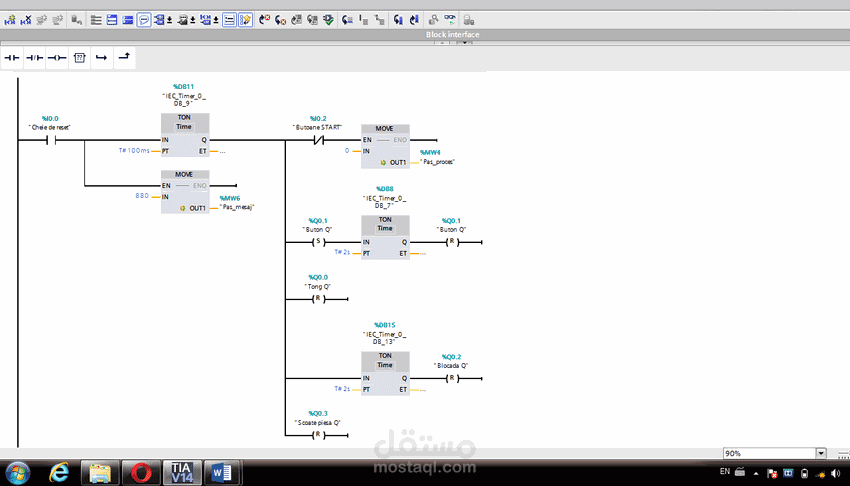Switch to TIA V14 taskbar button
This screenshot has width=850, height=486.
coord(182,473)
